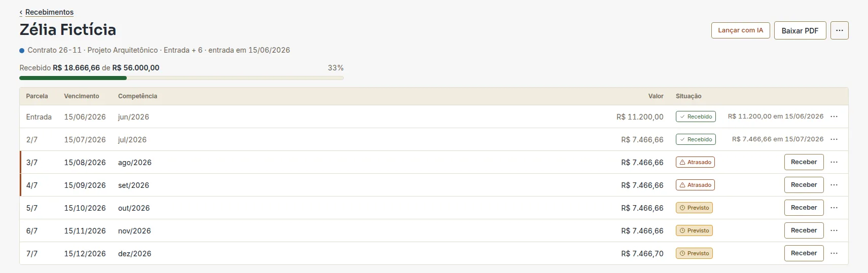Open ellipsis menu for parcela 3/7
868x273 pixels.
[834, 162]
